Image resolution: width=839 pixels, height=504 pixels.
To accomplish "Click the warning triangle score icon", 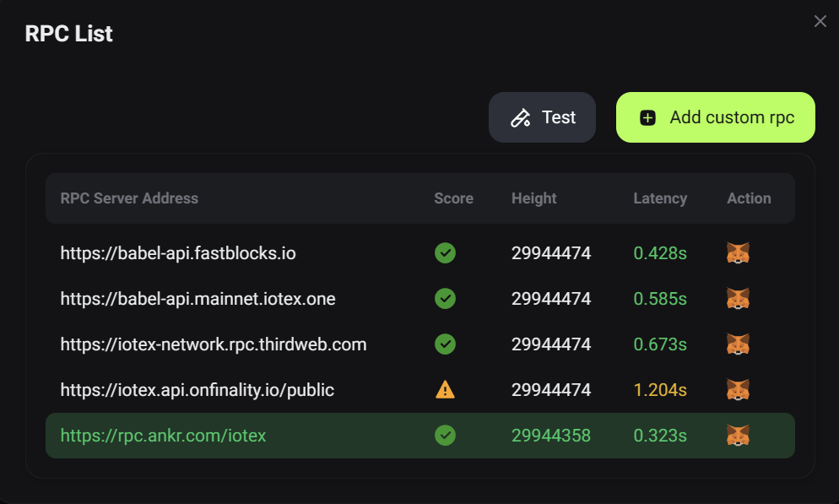I will pos(445,390).
